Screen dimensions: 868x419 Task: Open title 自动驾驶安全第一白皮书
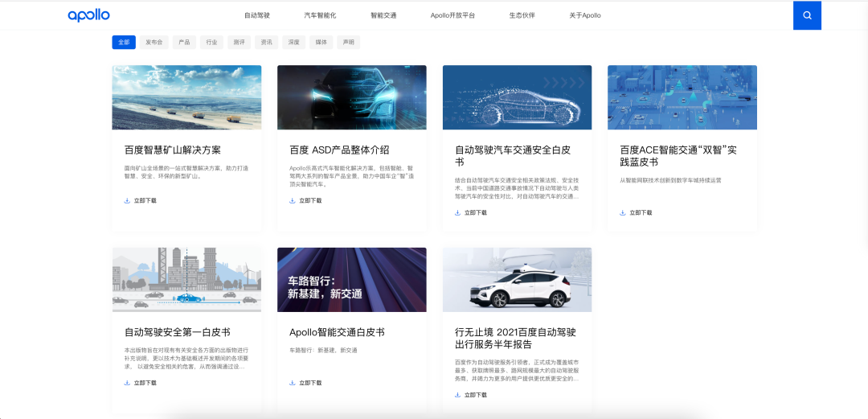[177, 332]
